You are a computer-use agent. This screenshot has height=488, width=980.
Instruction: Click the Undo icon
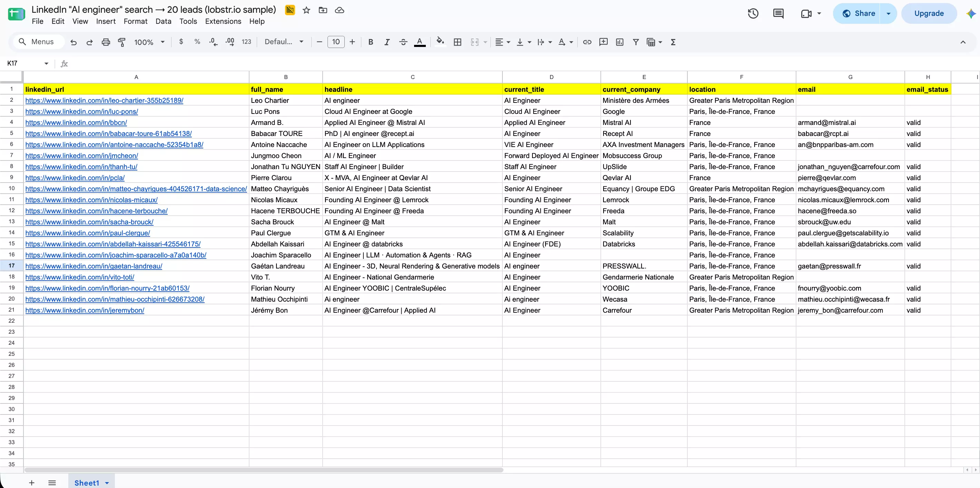coord(73,42)
